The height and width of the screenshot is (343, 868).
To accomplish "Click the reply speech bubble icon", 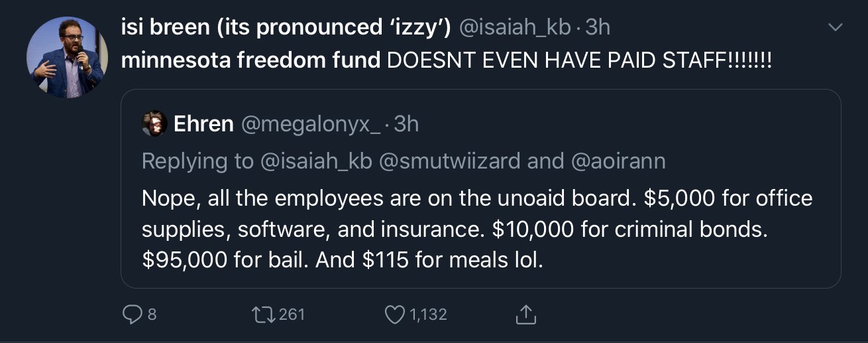I will pyautogui.click(x=133, y=314).
